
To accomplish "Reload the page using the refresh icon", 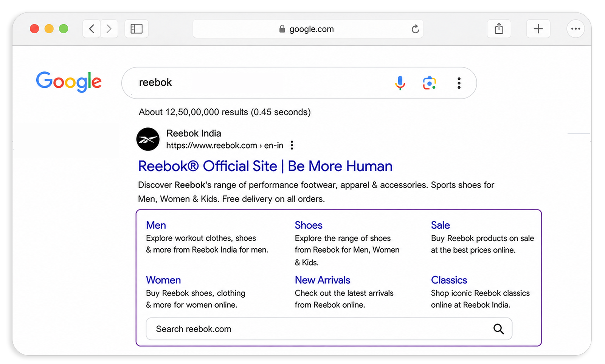I will [x=415, y=29].
